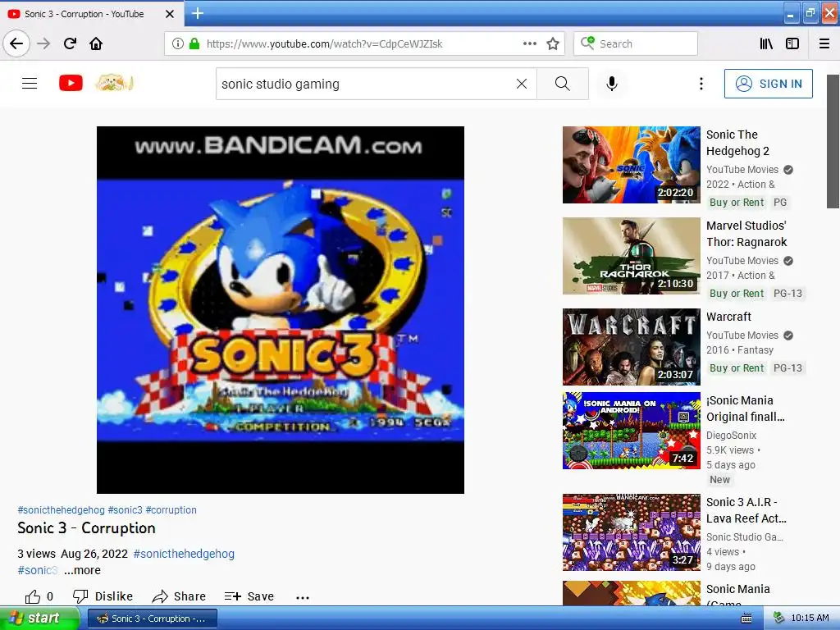The height and width of the screenshot is (630, 840).
Task: Open YouTube settings three-dot menu
Action: (701, 84)
